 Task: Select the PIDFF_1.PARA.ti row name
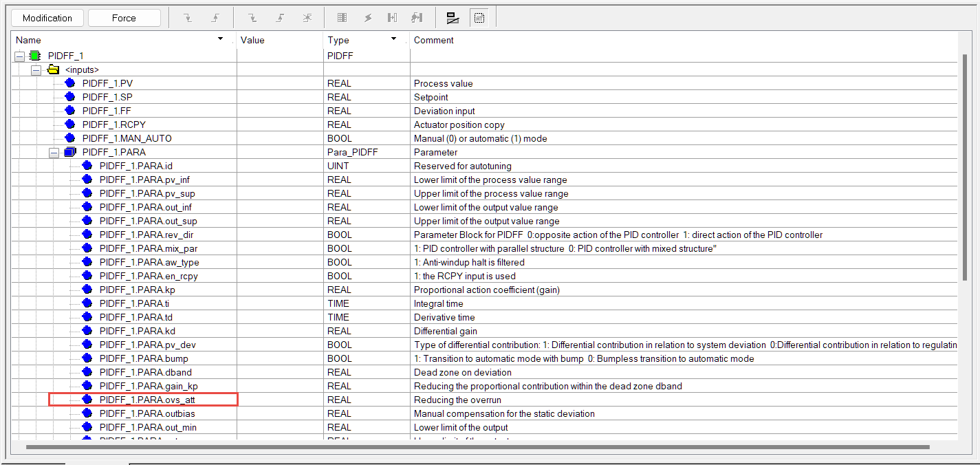pos(134,303)
